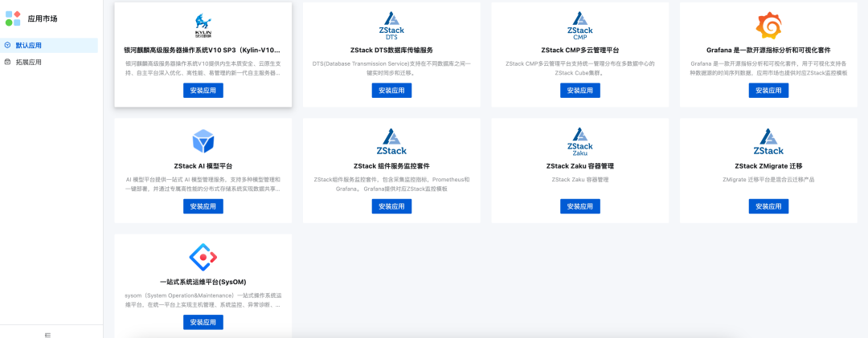Click the ZStack AI 模型平台 cube icon

203,141
